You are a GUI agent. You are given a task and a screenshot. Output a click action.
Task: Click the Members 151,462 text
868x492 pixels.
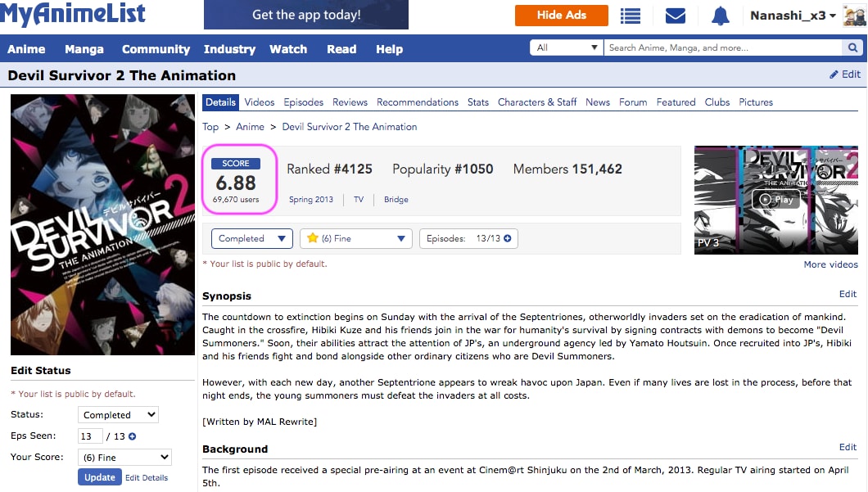[567, 169]
